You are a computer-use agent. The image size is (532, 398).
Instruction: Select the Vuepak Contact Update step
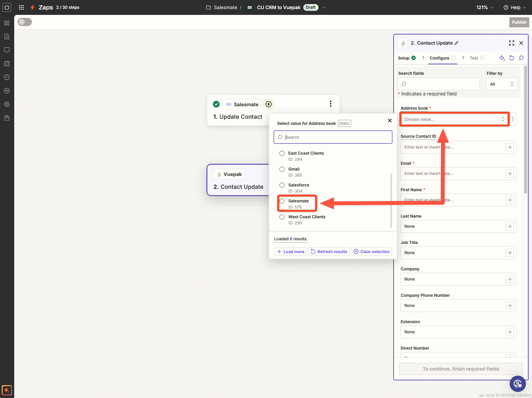click(x=238, y=180)
